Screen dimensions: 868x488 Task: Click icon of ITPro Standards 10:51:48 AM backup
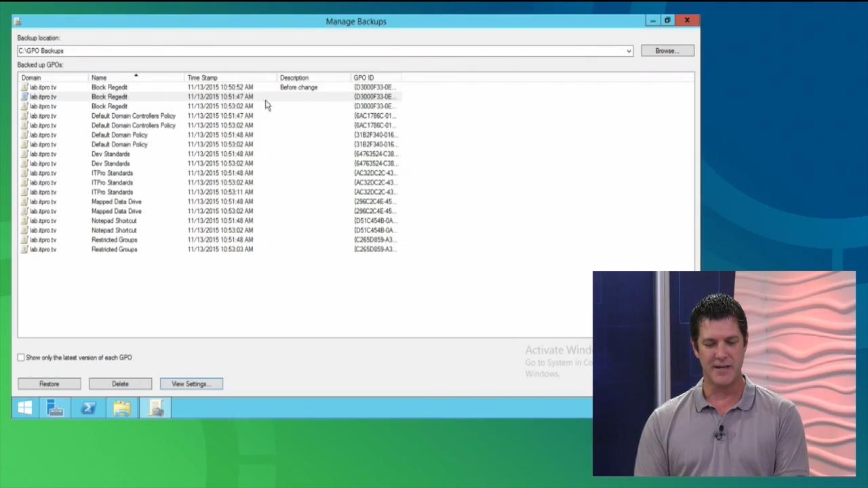point(24,173)
